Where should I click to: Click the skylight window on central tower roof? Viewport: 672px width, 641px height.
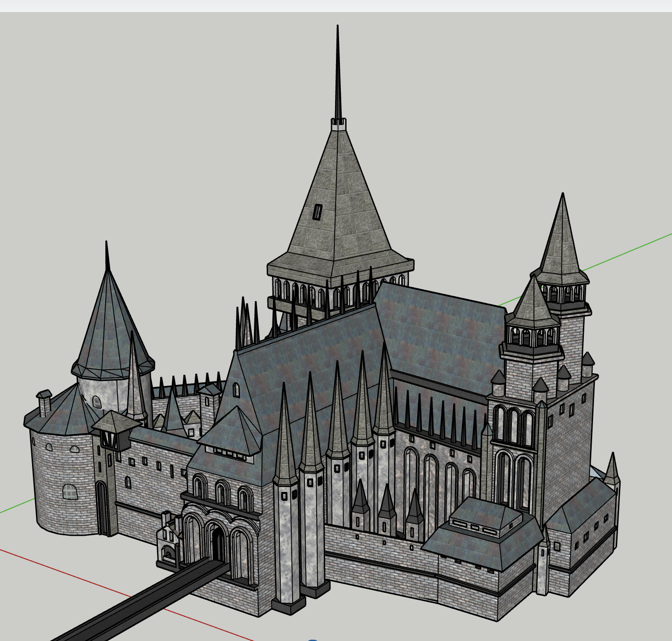tap(318, 211)
